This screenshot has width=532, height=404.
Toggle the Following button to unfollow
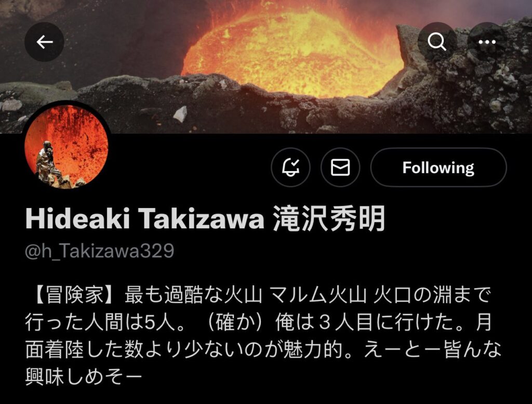438,167
